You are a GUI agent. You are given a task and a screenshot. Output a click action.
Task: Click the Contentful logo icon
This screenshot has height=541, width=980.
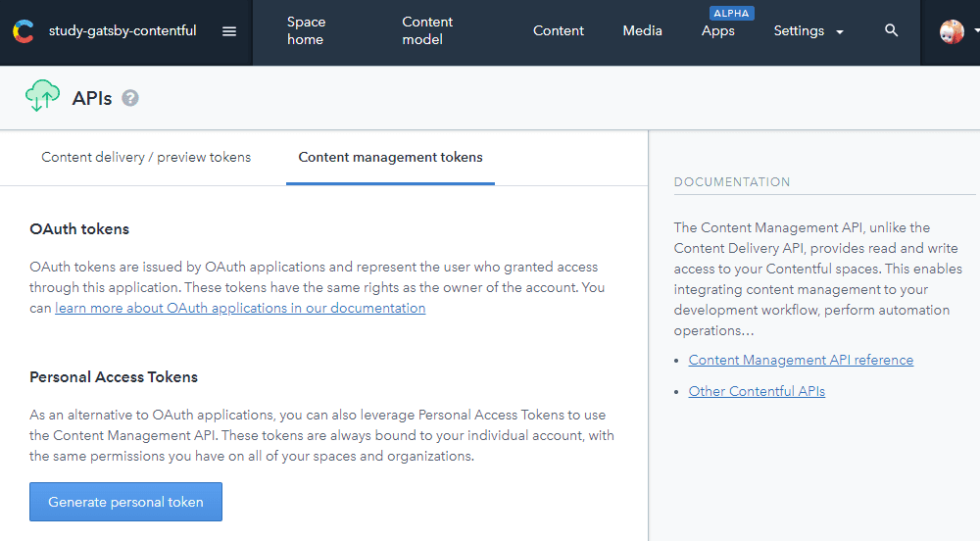[x=23, y=31]
